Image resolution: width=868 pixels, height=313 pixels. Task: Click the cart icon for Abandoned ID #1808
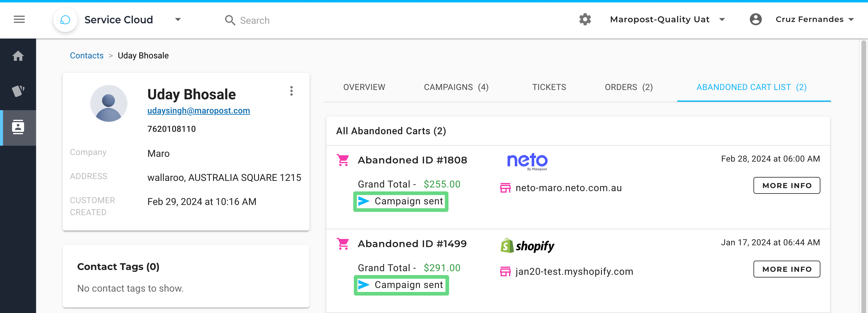click(x=343, y=160)
